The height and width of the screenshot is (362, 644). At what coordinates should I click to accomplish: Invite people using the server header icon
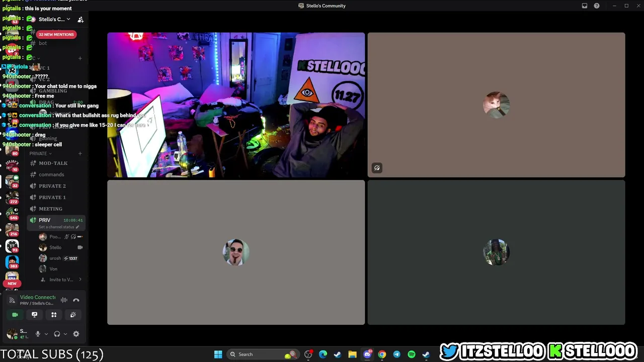[x=80, y=20]
